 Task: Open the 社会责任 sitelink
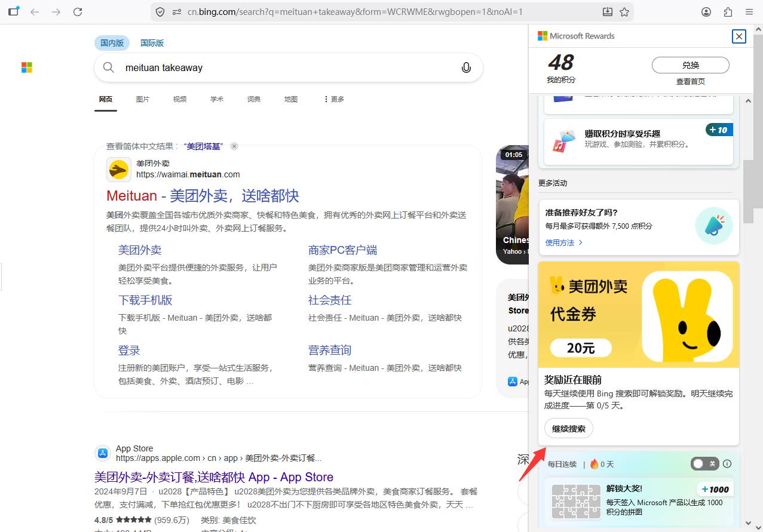[x=330, y=300]
